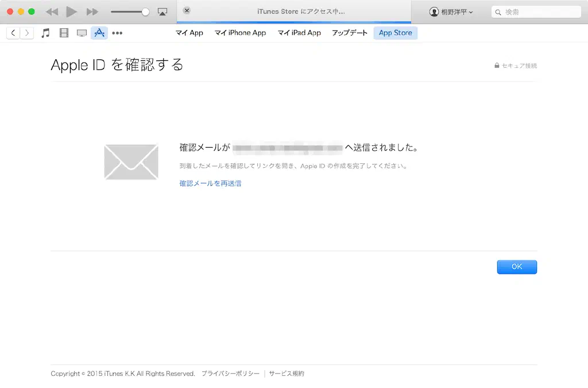Open the TV Shows library icon

82,33
